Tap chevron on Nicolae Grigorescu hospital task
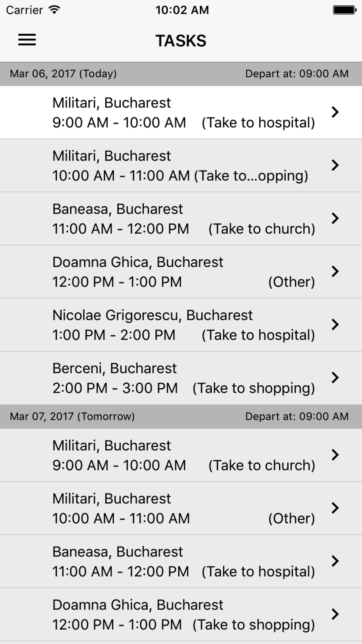 pos(335,324)
